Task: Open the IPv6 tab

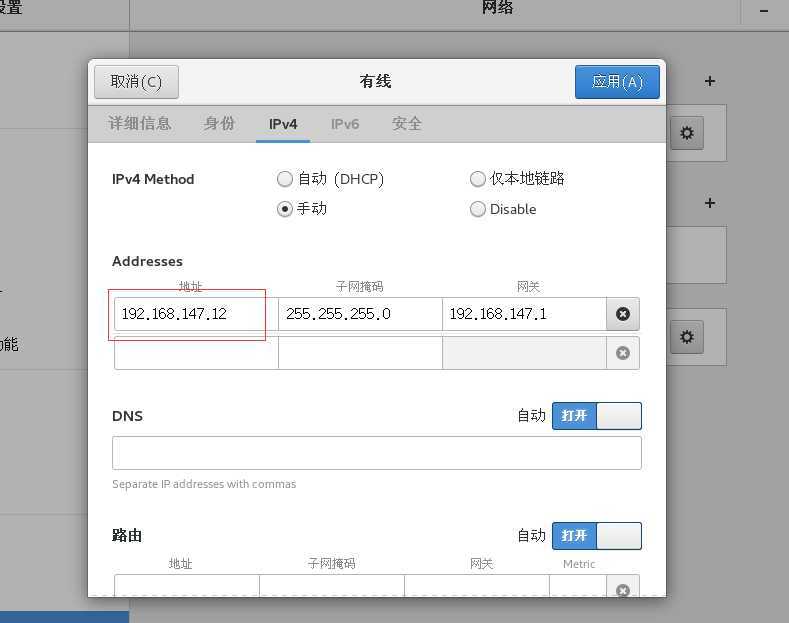Action: click(345, 124)
